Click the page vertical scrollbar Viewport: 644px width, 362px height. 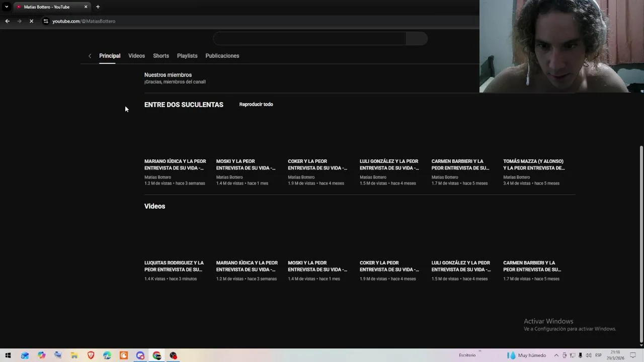[x=641, y=245]
